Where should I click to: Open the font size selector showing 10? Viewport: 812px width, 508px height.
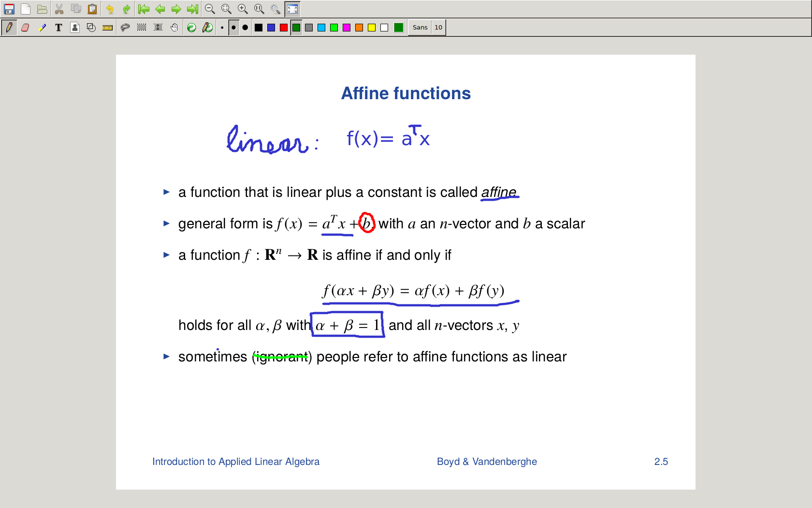tap(438, 28)
